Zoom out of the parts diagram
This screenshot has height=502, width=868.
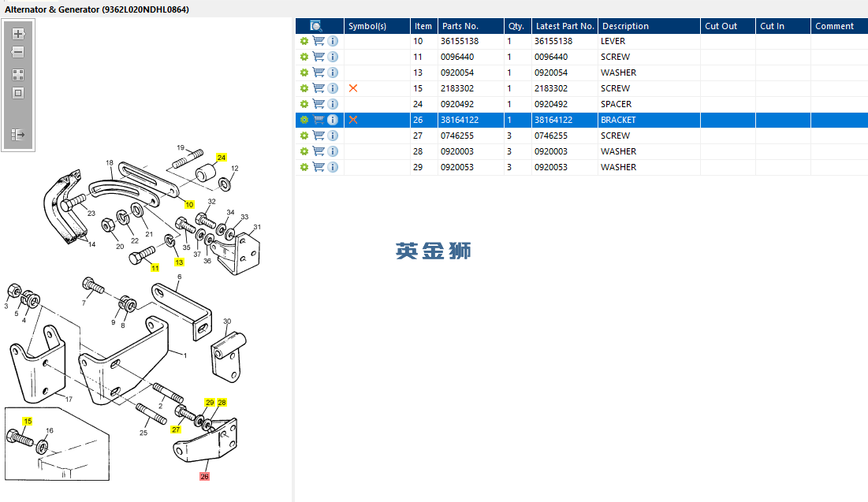pos(17,52)
